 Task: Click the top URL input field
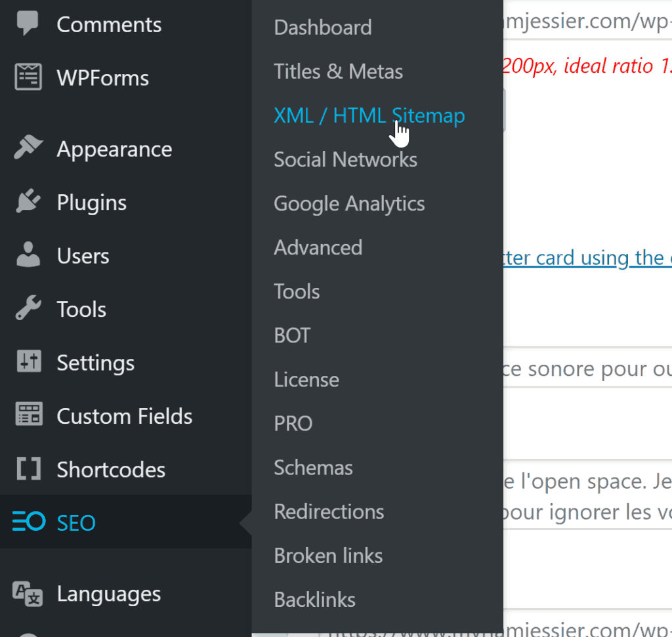click(x=587, y=21)
